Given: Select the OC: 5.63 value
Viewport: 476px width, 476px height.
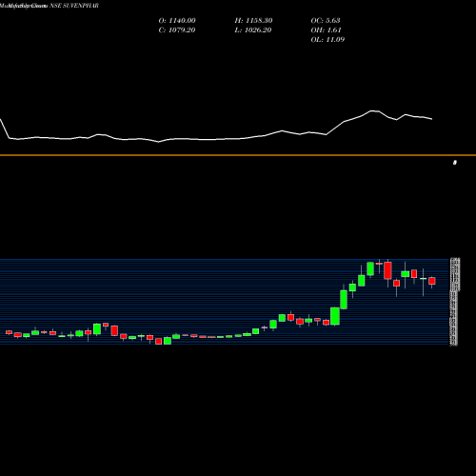Looking at the screenshot, I should 326,21.
